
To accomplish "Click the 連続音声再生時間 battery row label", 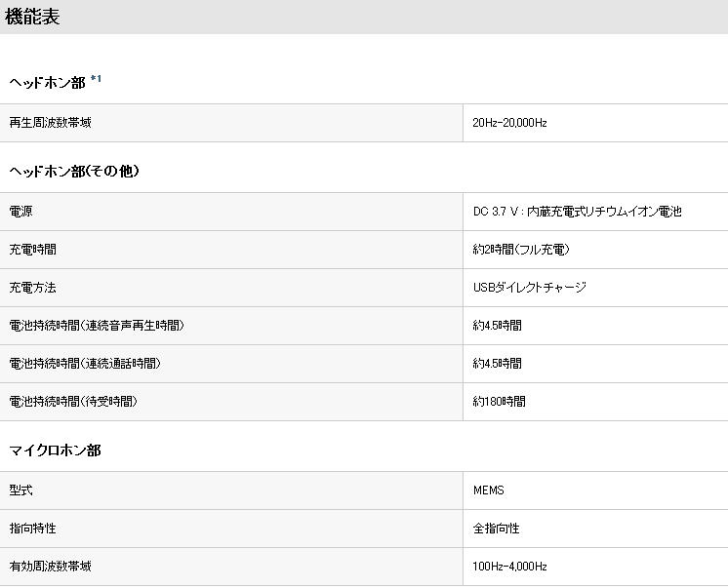I will point(97,326).
